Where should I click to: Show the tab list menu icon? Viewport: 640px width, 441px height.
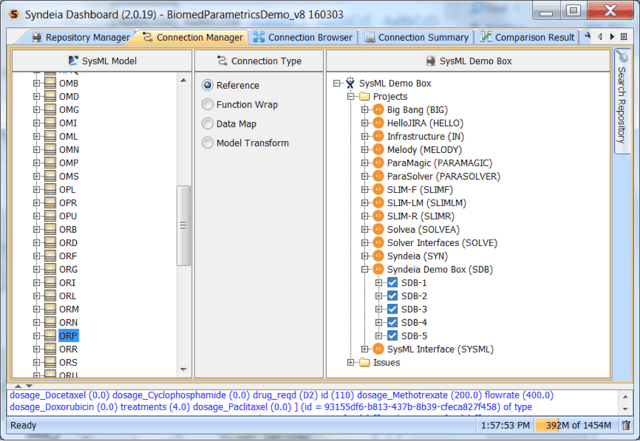624,37
